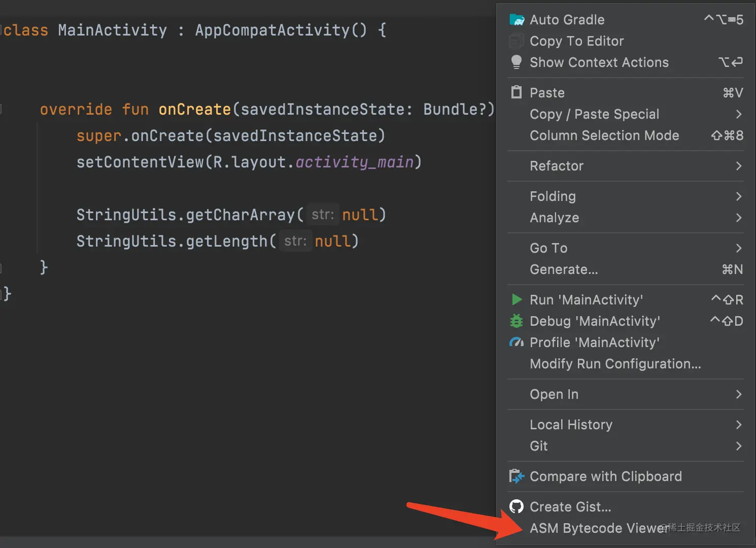Expand the Refactor submenu arrow
This screenshot has height=548, width=756.
738,166
